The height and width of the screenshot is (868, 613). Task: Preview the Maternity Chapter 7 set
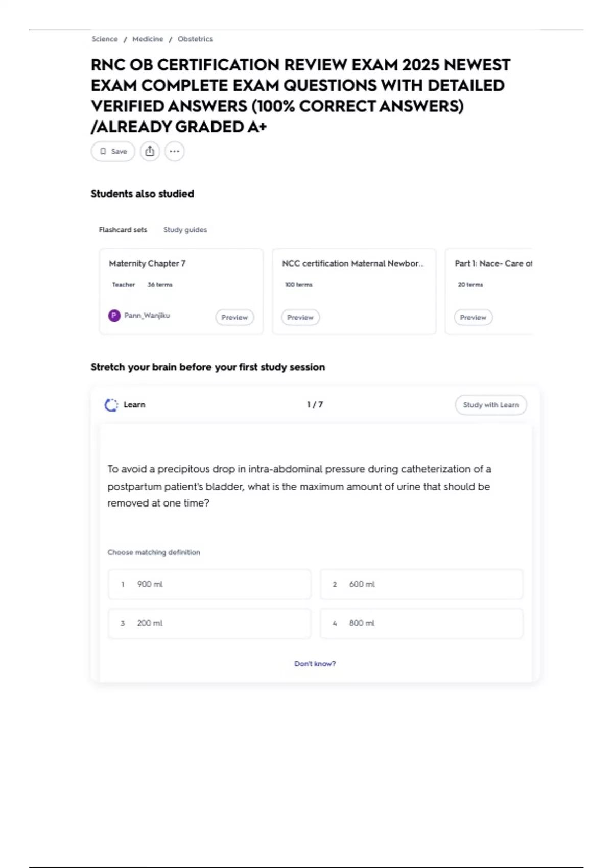click(x=234, y=317)
